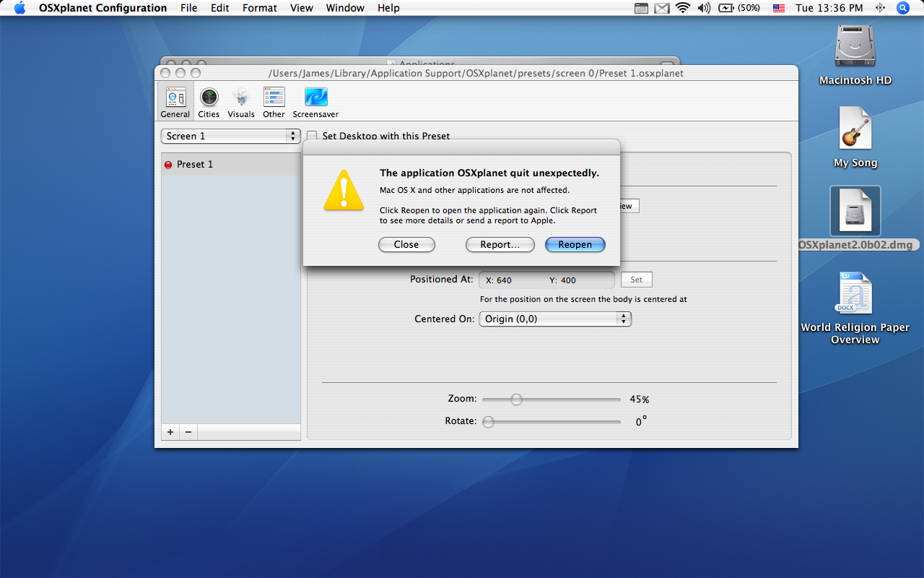Viewport: 924px width, 578px height.
Task: Click the 0° rotate value
Action: (x=641, y=421)
